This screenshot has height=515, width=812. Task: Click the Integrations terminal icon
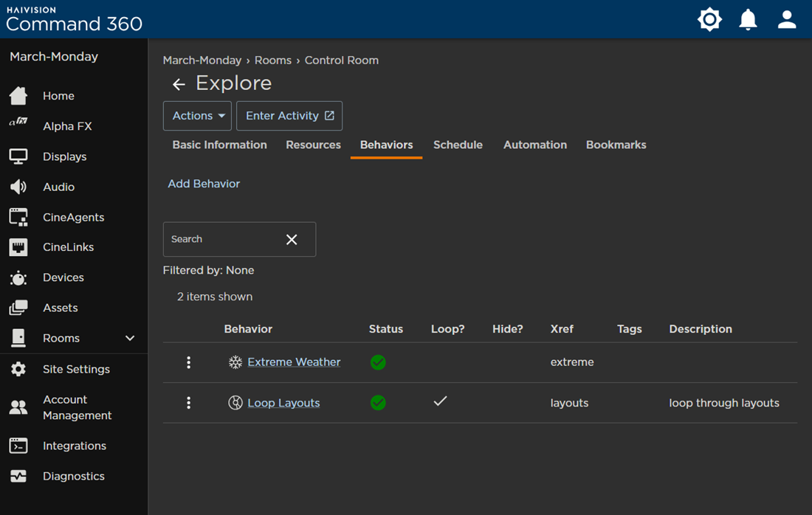18,446
